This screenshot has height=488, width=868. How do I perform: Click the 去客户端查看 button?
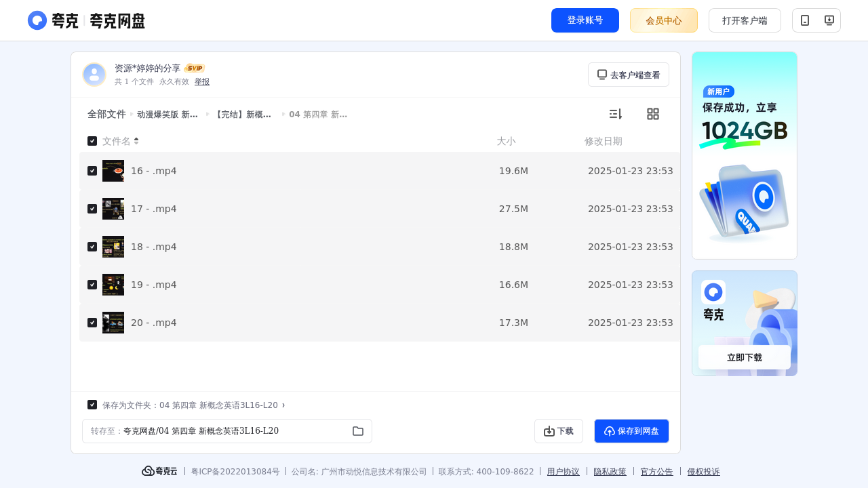[629, 75]
